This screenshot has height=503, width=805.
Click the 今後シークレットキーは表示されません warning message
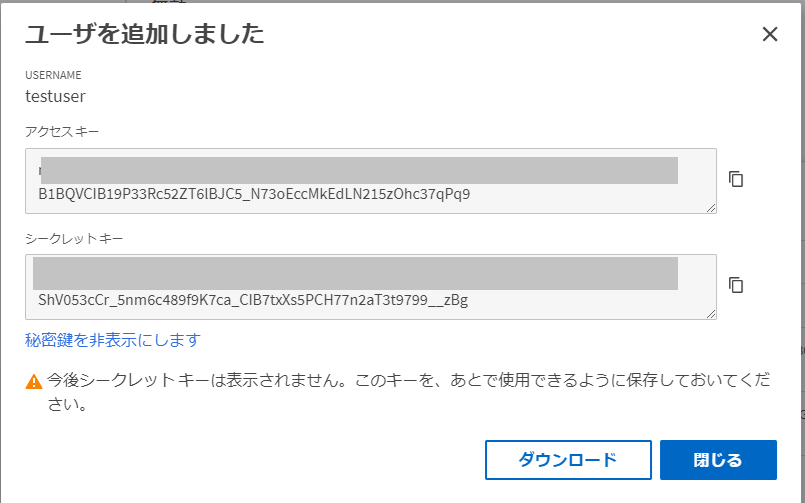[x=408, y=392]
